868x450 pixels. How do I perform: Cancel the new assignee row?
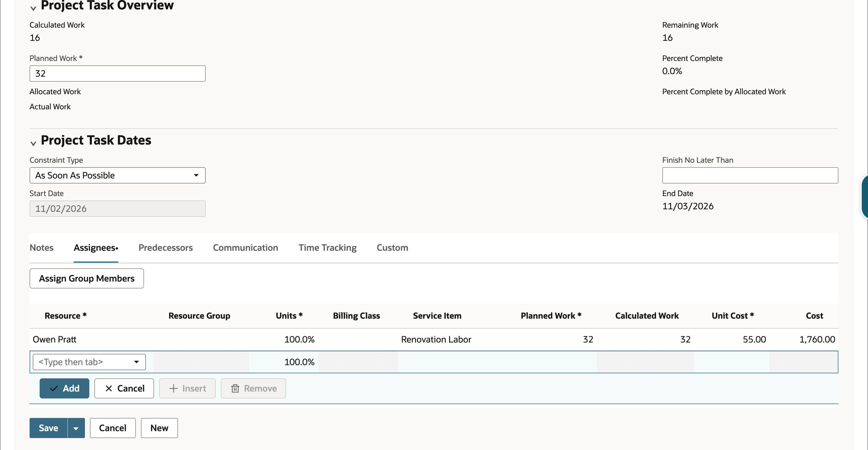point(124,388)
